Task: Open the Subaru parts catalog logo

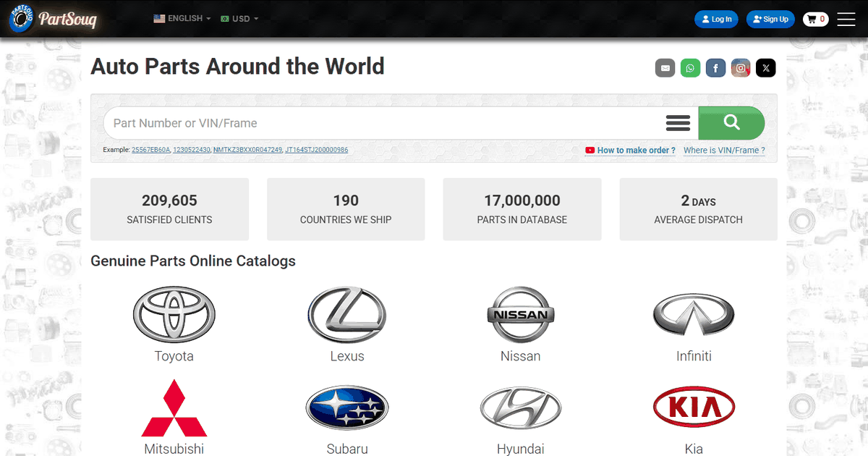Action: coord(347,408)
